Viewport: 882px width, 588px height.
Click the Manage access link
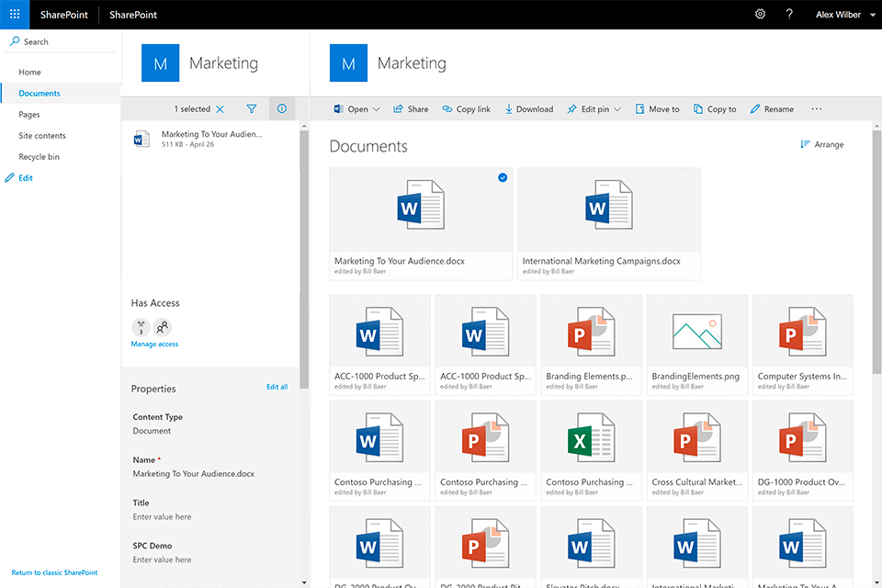point(154,345)
